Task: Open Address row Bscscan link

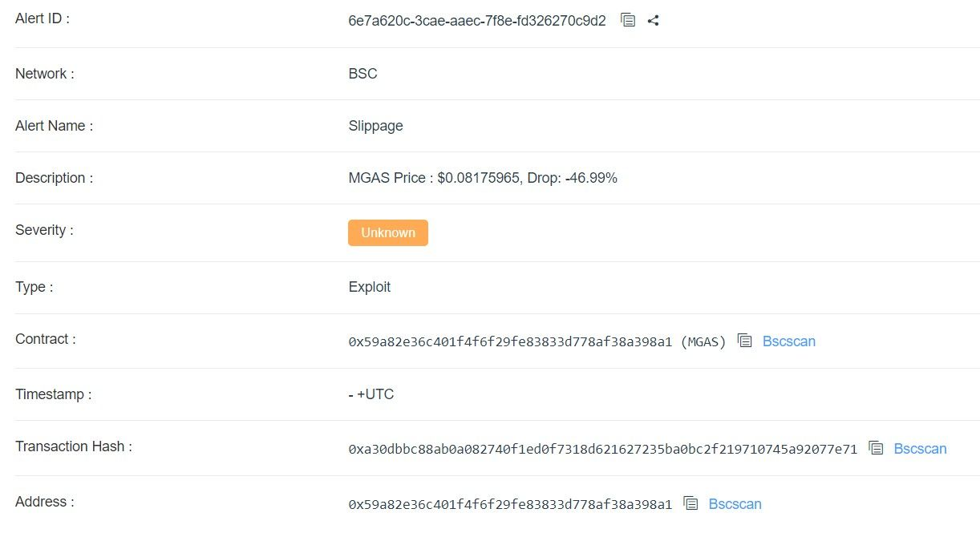Action: (735, 504)
